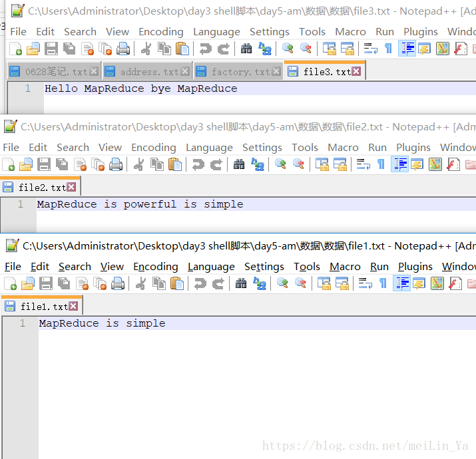Click Print icon in file3.txt window
Viewport: 476px width, 459px height.
(123, 49)
